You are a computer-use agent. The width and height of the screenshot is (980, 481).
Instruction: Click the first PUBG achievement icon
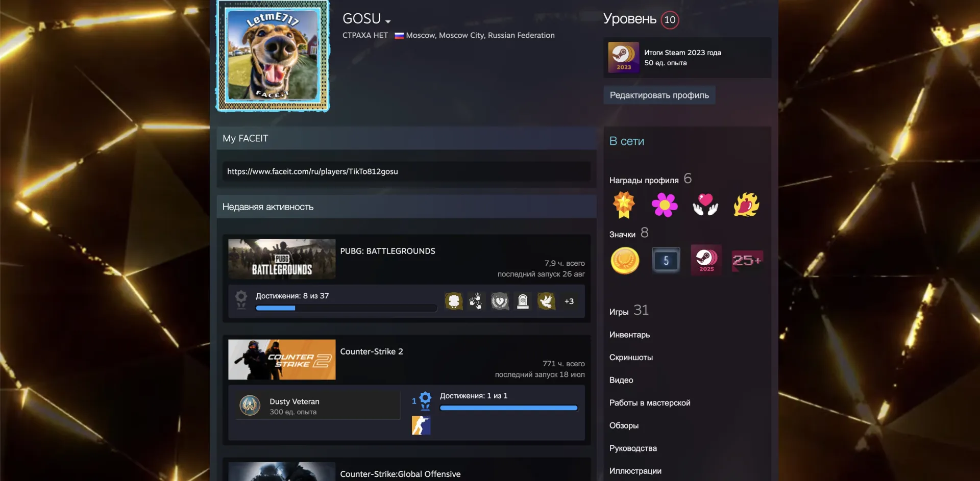[x=453, y=301]
